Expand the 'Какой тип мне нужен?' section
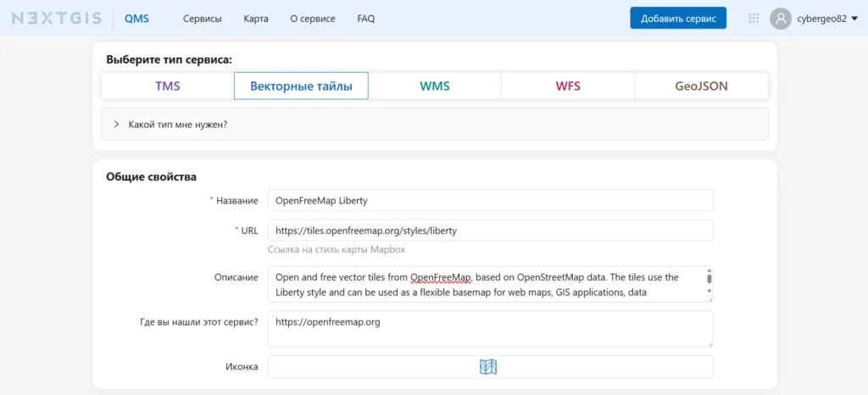Image resolution: width=868 pixels, height=395 pixels. click(435, 124)
